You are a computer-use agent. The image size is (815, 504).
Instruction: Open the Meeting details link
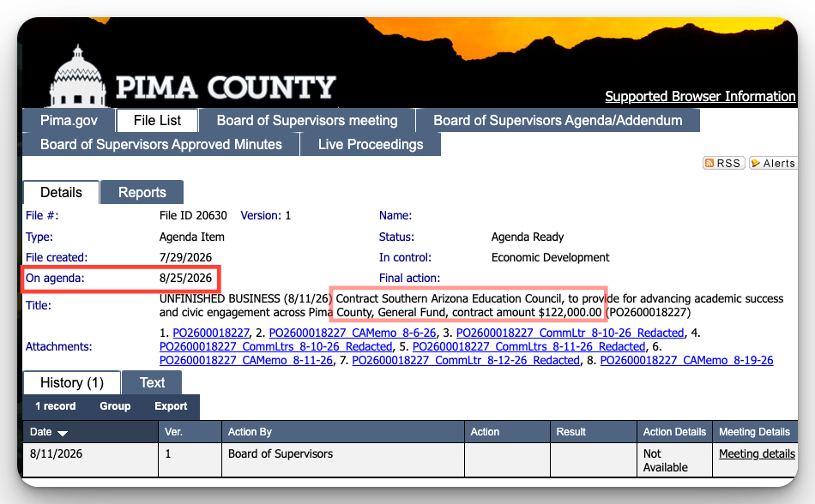(x=757, y=453)
